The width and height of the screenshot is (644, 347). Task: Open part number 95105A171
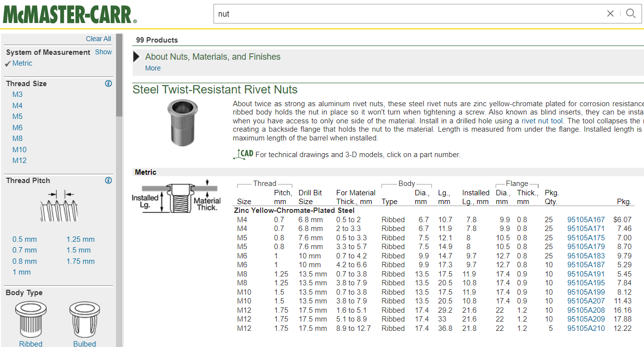coord(586,229)
